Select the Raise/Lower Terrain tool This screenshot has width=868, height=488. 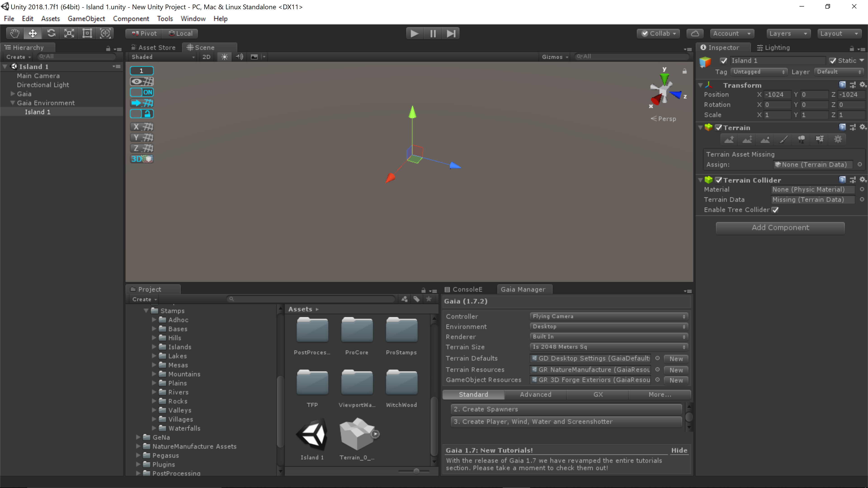(729, 139)
